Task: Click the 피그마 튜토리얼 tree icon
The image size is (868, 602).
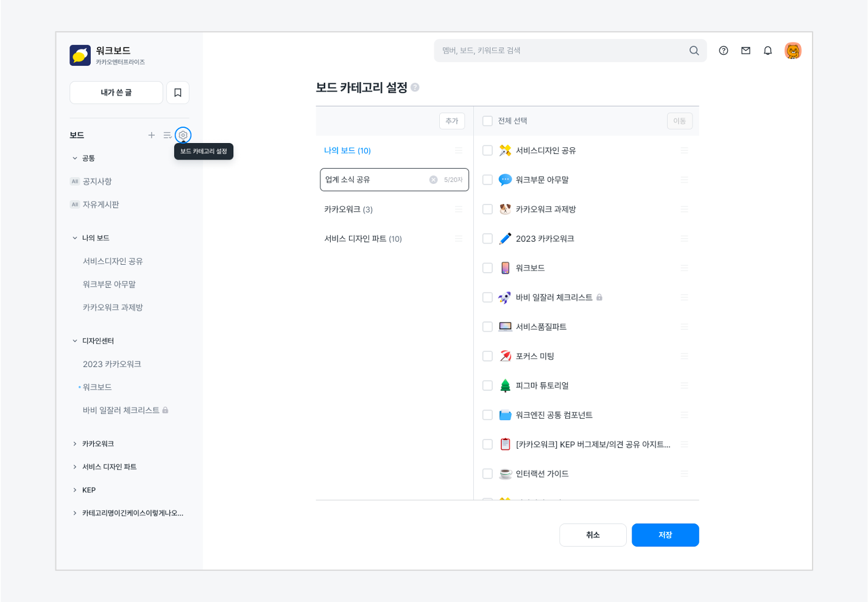Action: (x=505, y=385)
